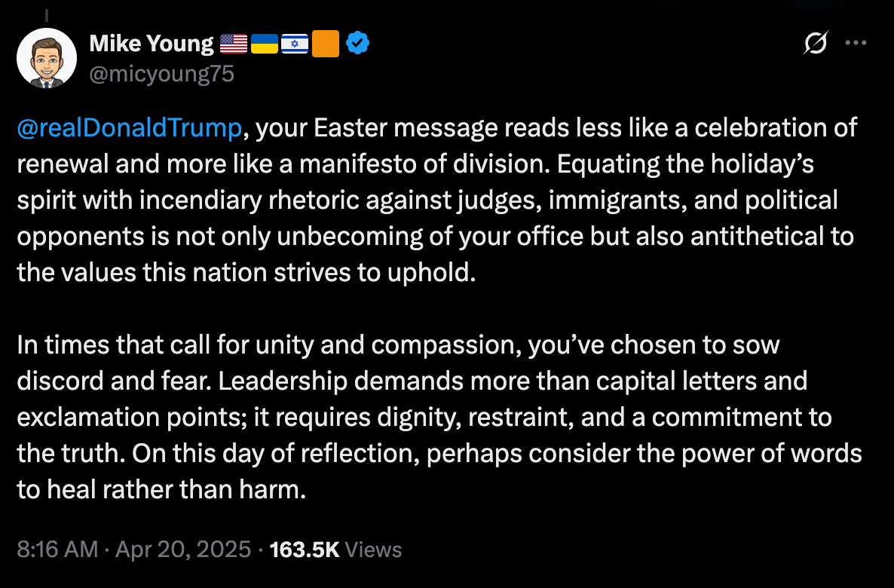Click the first paragraph about the Easter message
Screen dimensions: 894x588
click(437, 200)
